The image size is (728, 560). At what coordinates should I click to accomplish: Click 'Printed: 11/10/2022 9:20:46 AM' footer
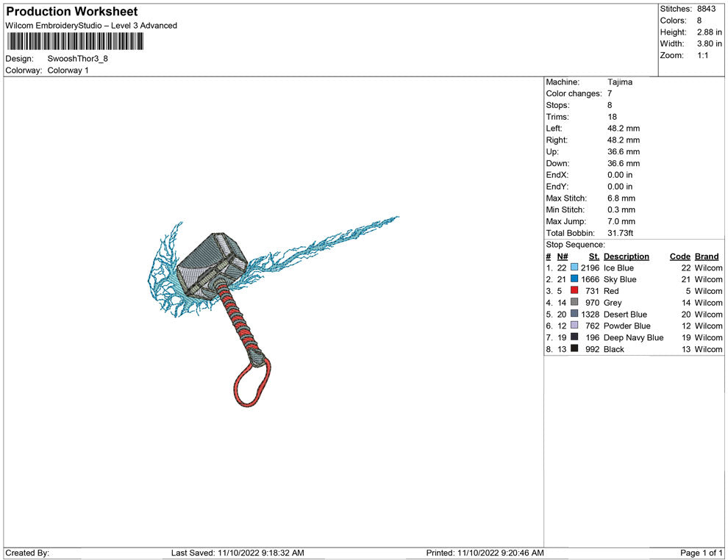tap(485, 553)
